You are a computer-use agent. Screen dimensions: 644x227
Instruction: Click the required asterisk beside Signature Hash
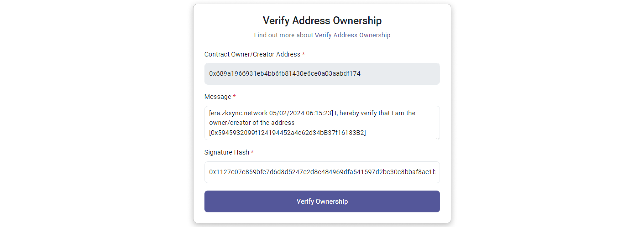252,152
